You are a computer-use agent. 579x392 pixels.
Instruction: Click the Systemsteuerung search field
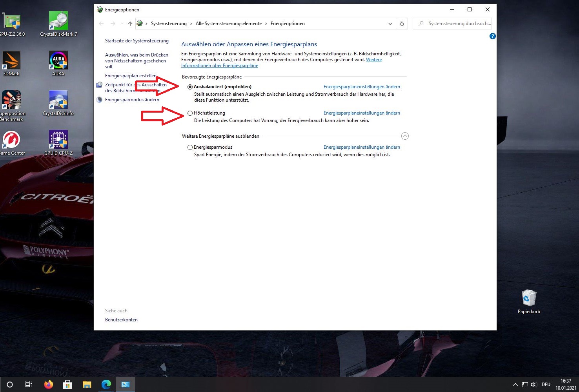[452, 24]
